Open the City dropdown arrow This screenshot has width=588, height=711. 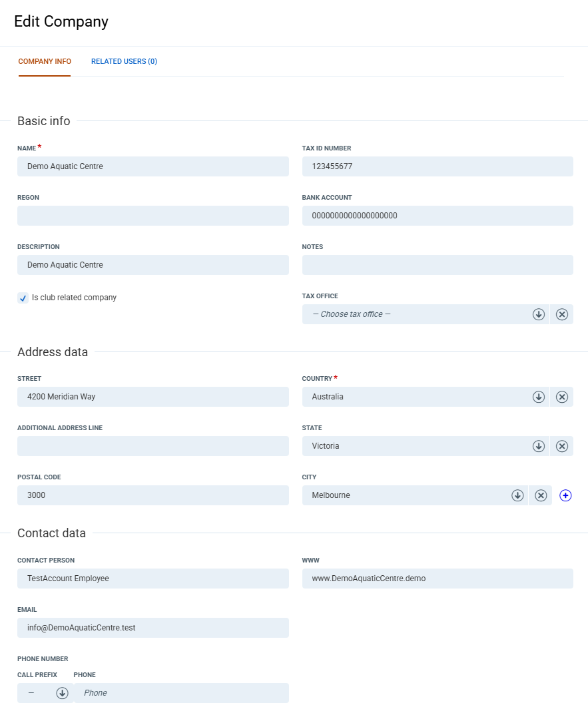point(517,495)
